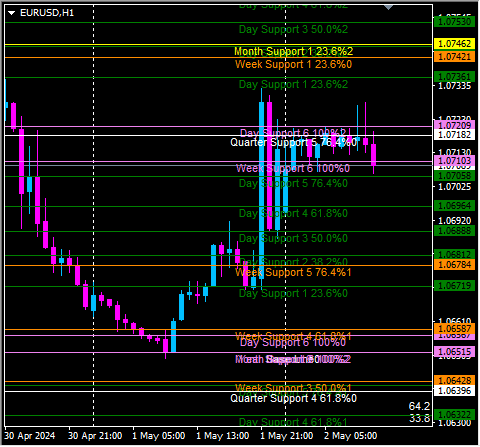Screen dimensions: 480x447
Task: Select the orange 'Week Support 5 76.4%1' label
Action: 293,272
